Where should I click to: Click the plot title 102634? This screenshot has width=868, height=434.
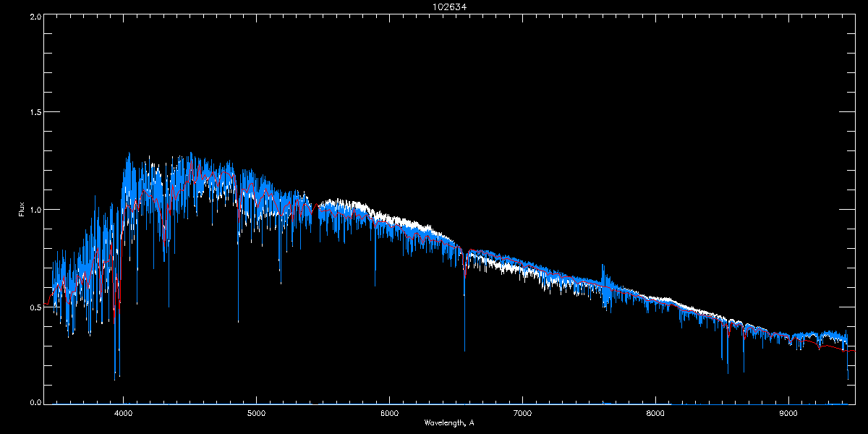click(448, 7)
